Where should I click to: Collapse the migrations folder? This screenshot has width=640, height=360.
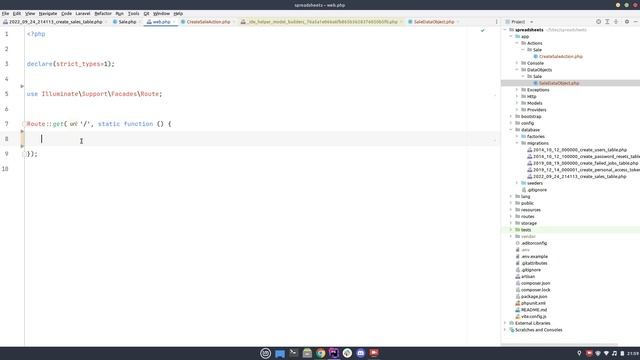(x=517, y=143)
